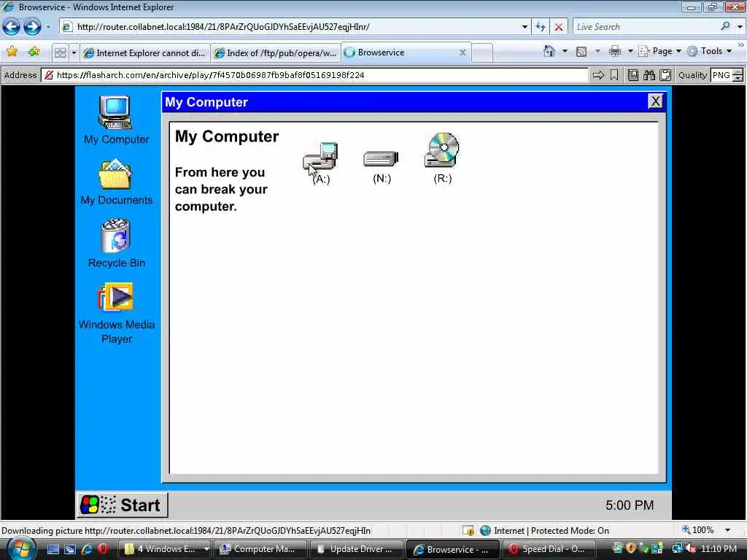Increase Quality with stepper up arrow
Viewport: 747px width, 560px height.
tap(738, 72)
